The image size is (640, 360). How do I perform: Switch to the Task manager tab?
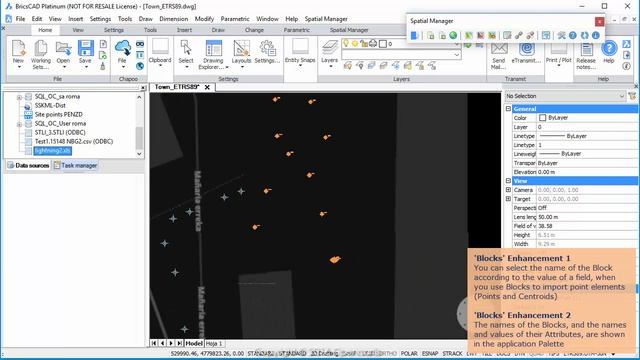tap(76, 165)
